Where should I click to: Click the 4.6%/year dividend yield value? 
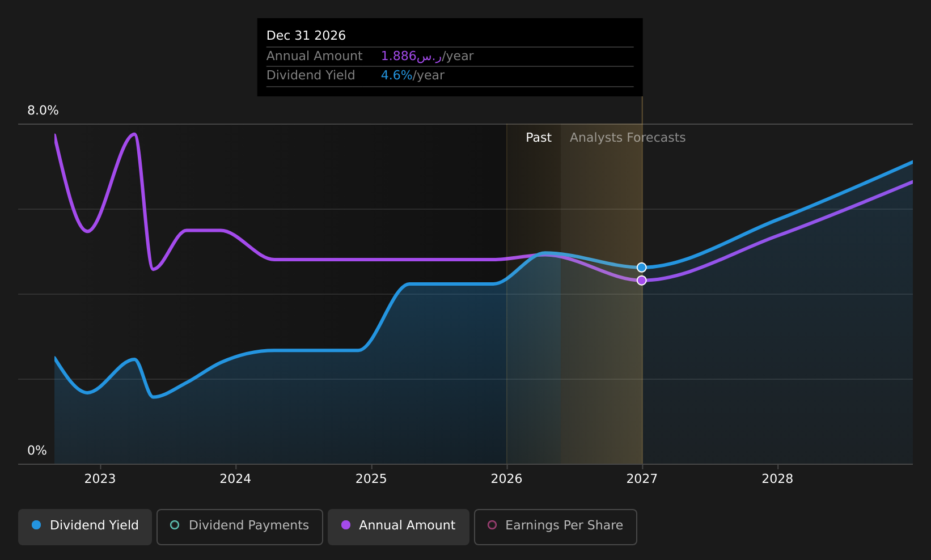click(413, 75)
